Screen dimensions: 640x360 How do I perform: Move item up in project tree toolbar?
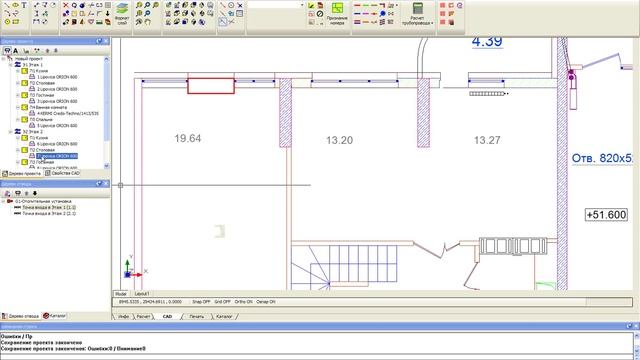[x=47, y=51]
